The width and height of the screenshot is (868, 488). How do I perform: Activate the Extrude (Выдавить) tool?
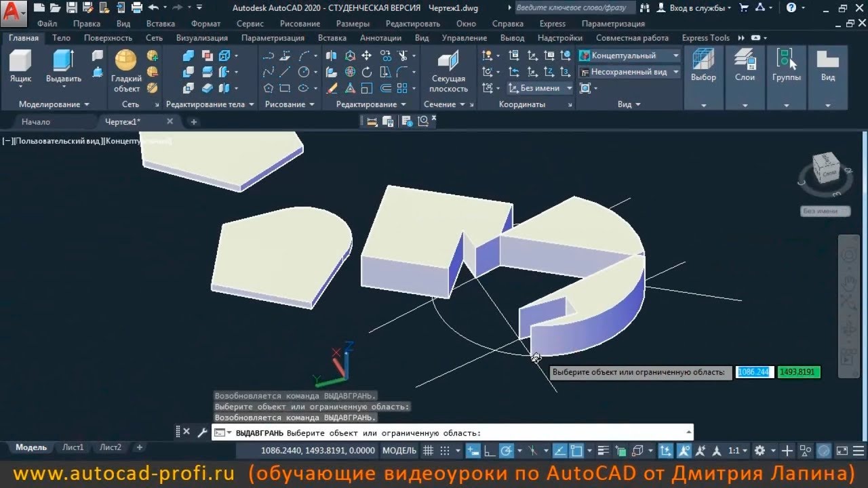tap(63, 68)
